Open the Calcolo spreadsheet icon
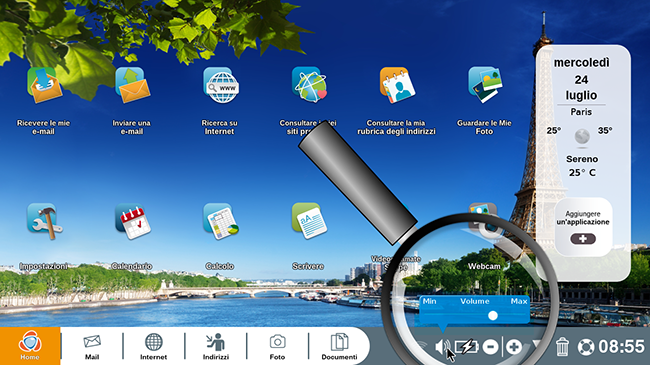The width and height of the screenshot is (650, 365). pos(221,221)
